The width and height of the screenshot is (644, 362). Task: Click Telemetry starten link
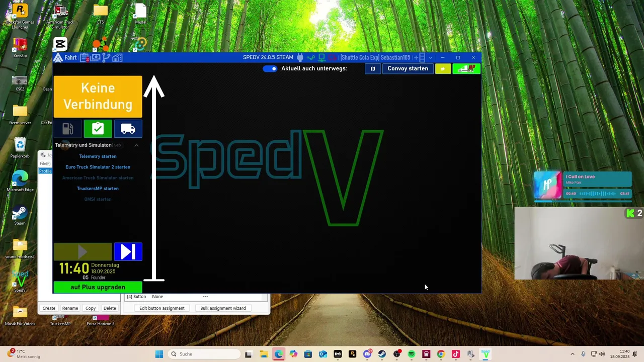[98, 156]
